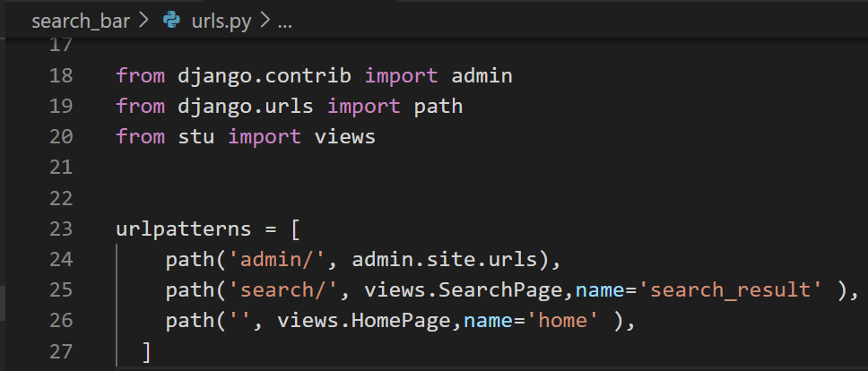The width and height of the screenshot is (868, 371).
Task: Click imported 'path' name on line 19
Action: click(438, 107)
